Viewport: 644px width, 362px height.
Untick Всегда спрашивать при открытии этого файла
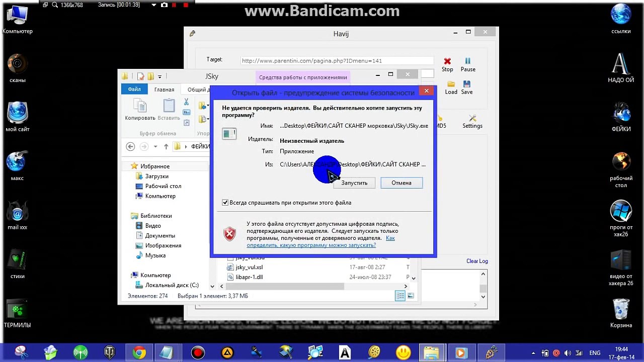(x=225, y=203)
